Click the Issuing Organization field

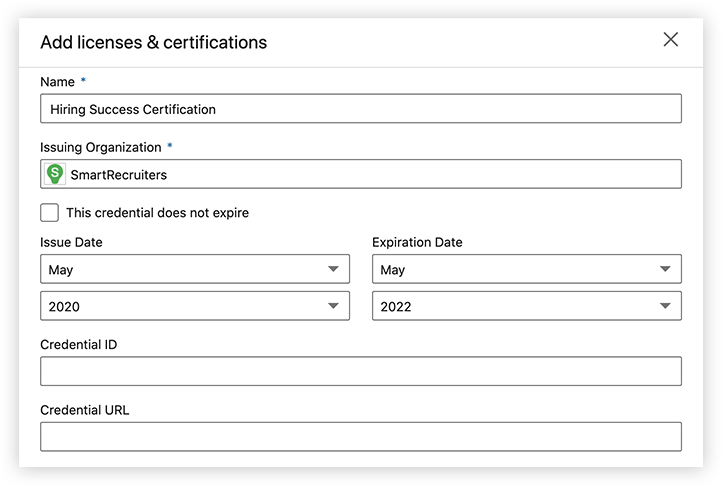pyautogui.click(x=361, y=174)
